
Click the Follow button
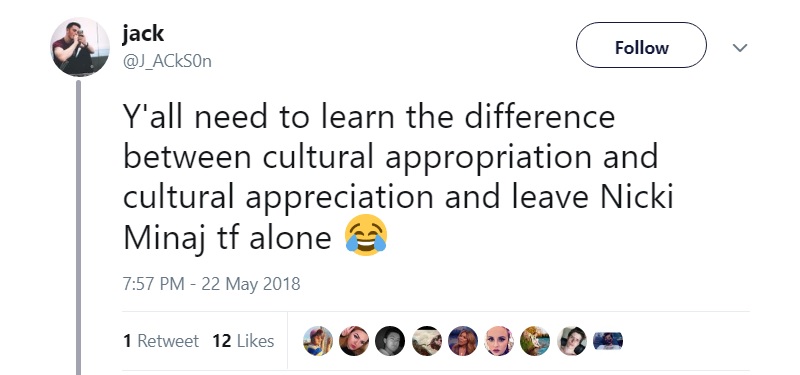[x=641, y=45]
